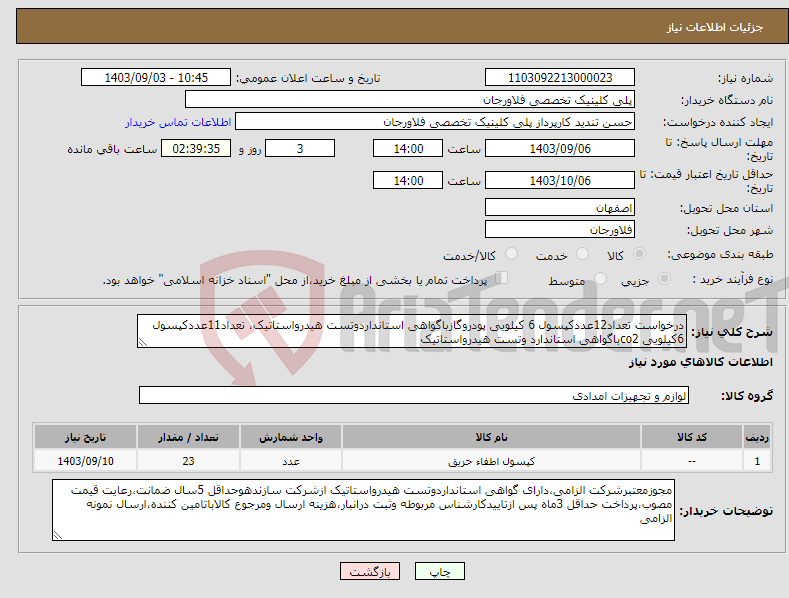Open اطلاعات تماس خریدار link
This screenshot has width=789, height=598.
click(x=178, y=122)
